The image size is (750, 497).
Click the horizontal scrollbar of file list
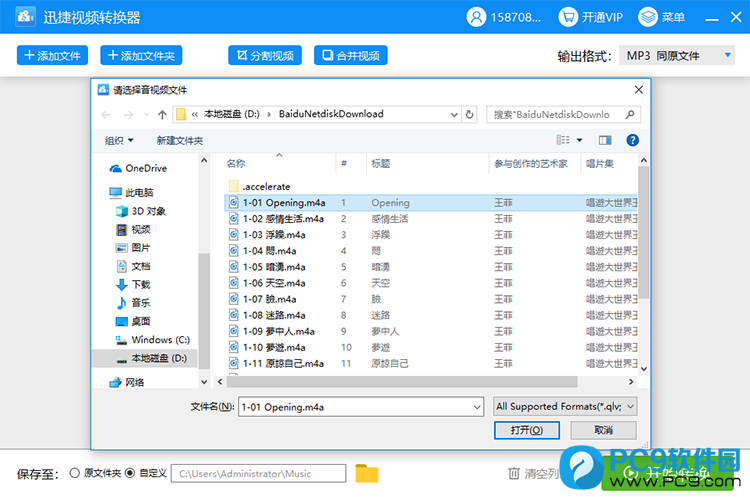pyautogui.click(x=402, y=382)
